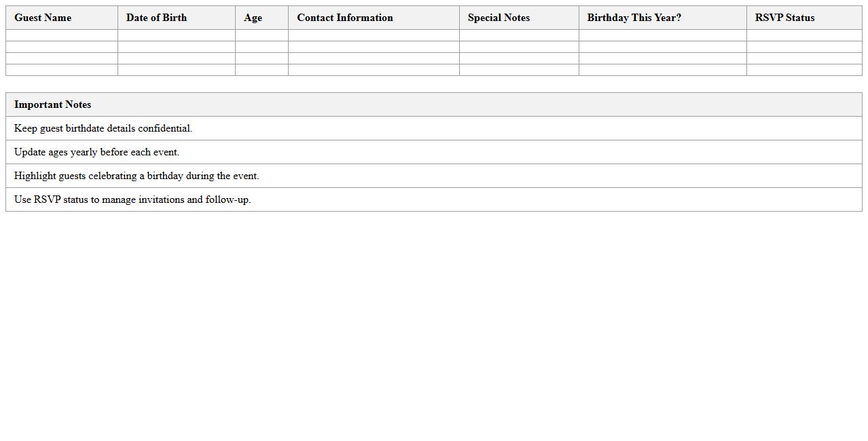The width and height of the screenshot is (868, 441).
Task: Select the note about highlighting birthday guests
Action: pos(137,176)
